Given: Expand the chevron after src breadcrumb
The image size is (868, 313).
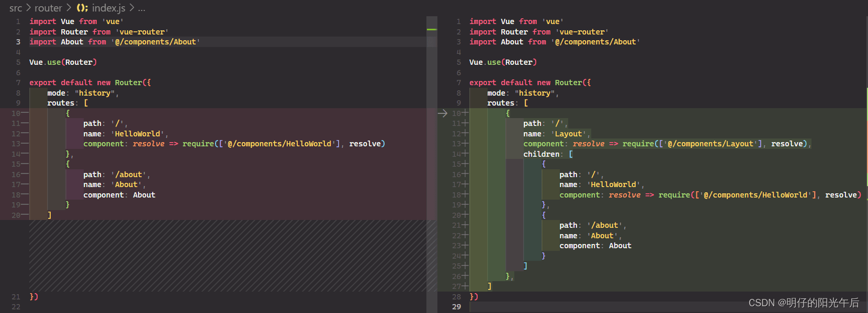Looking at the screenshot, I should coord(28,8).
